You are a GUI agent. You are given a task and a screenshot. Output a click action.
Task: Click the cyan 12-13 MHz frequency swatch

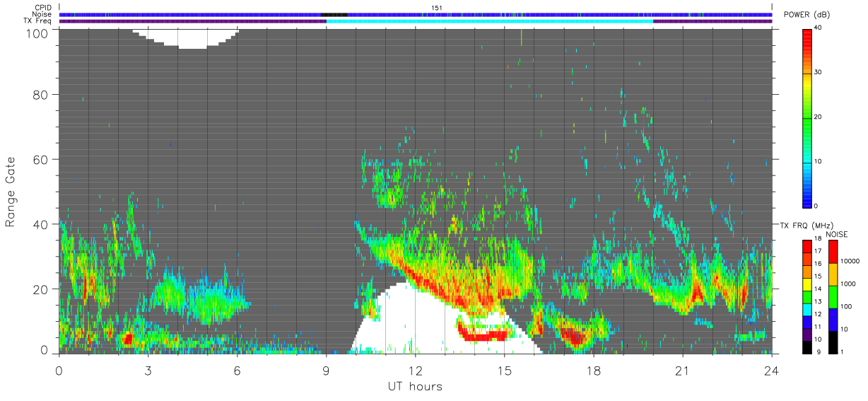coord(807,308)
